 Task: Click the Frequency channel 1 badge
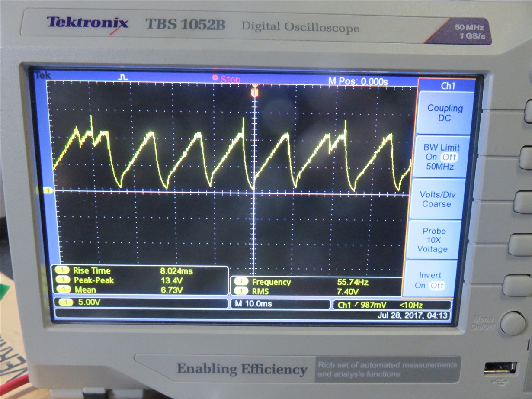(240, 282)
